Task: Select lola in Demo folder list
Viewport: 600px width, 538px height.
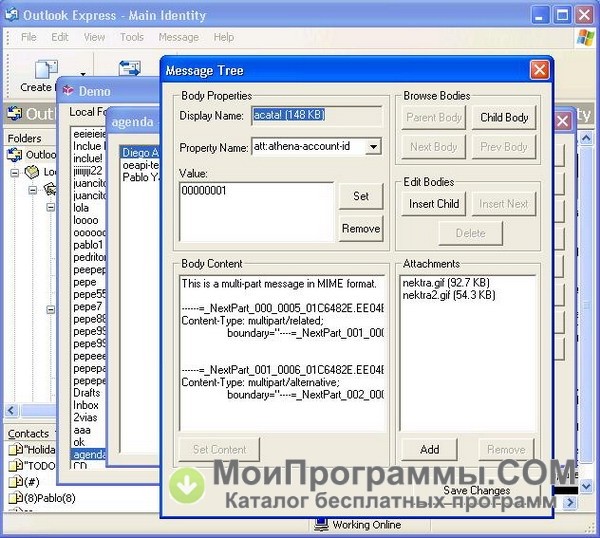Action: pyautogui.click(x=81, y=208)
